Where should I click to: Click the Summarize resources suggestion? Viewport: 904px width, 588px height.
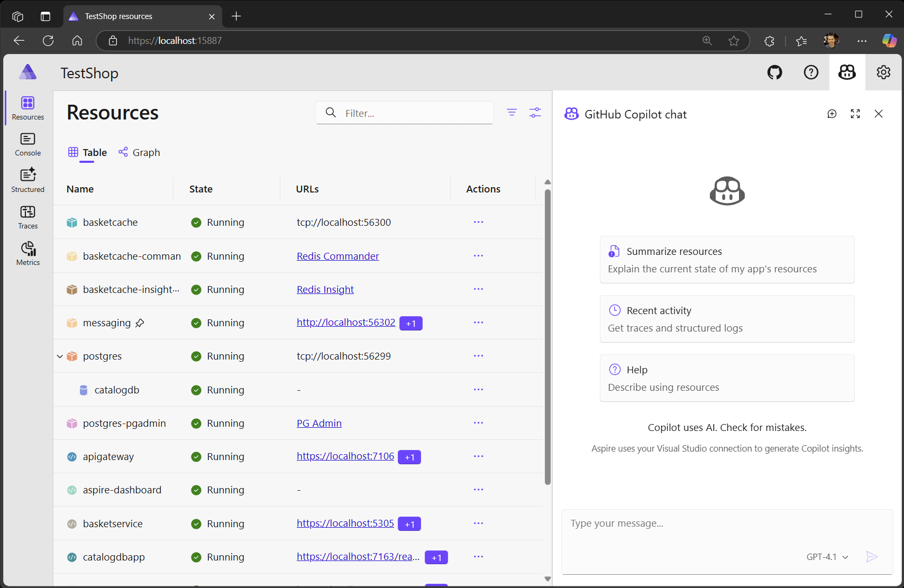[x=727, y=260]
